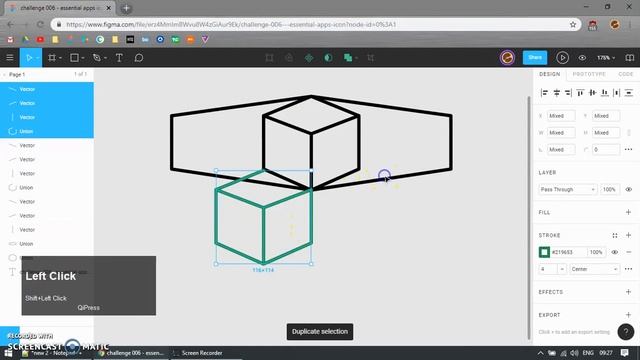Add a stroke with plus button

point(628,236)
